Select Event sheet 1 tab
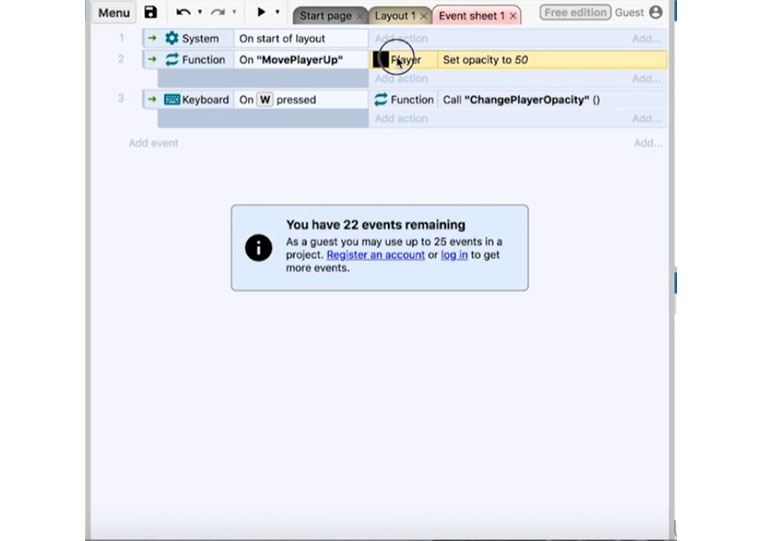This screenshot has height=541, width=763. 472,16
